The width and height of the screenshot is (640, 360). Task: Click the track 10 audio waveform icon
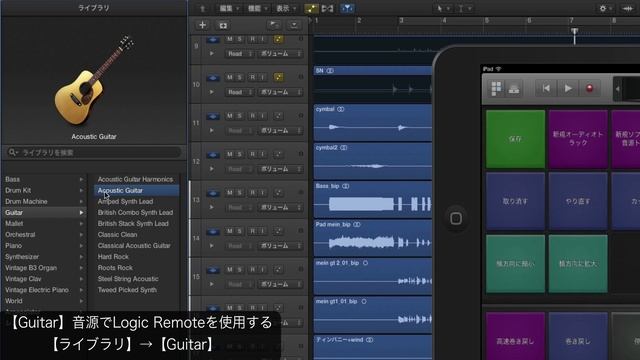point(213,78)
